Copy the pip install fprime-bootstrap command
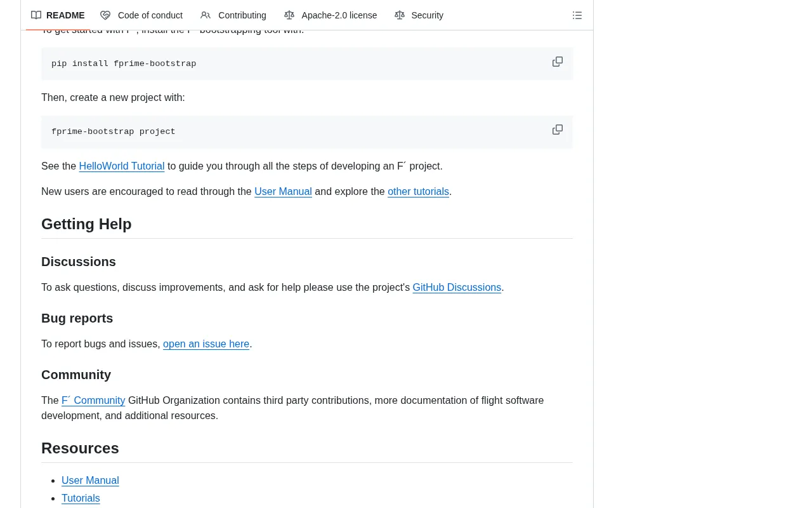812x508 pixels. click(x=558, y=62)
